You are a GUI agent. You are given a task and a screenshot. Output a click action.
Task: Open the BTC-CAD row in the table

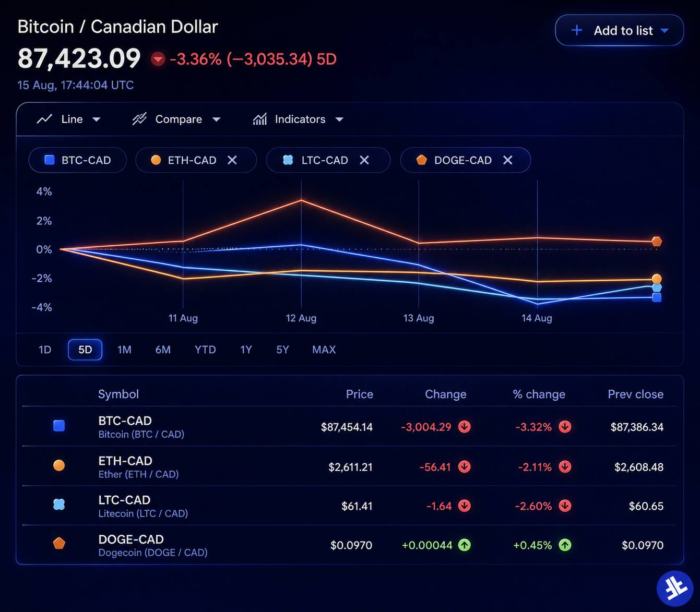click(x=349, y=426)
